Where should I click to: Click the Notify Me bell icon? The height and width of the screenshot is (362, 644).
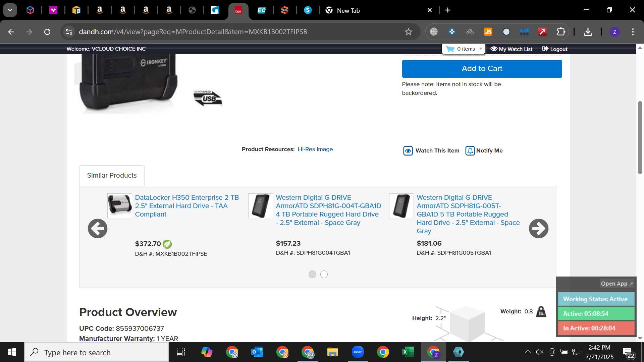(470, 151)
